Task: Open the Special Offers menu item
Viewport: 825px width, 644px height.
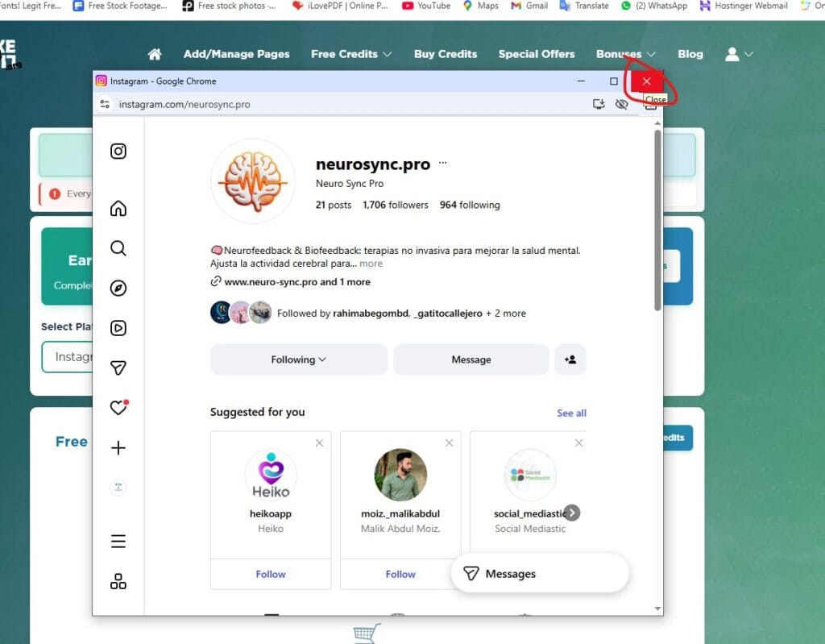Action: point(537,54)
